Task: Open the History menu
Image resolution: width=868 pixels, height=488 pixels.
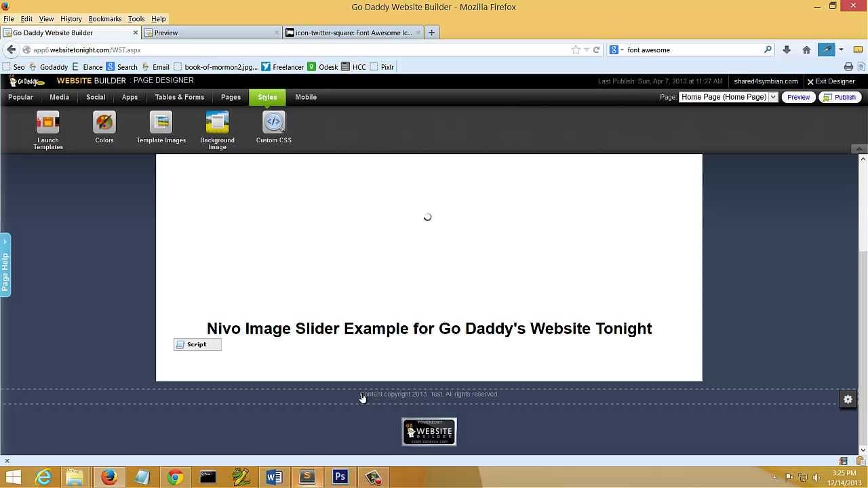Action: pyautogui.click(x=71, y=18)
